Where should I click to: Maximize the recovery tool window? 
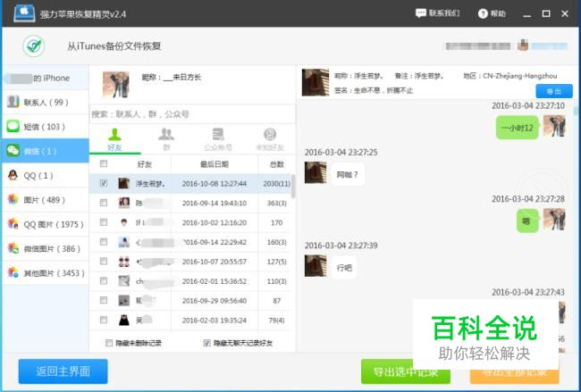(546, 13)
